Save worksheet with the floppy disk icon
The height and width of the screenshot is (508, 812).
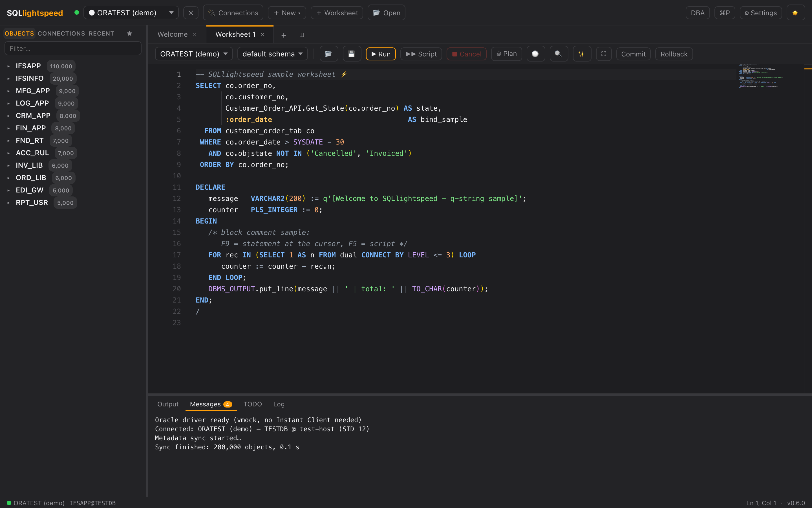[351, 54]
